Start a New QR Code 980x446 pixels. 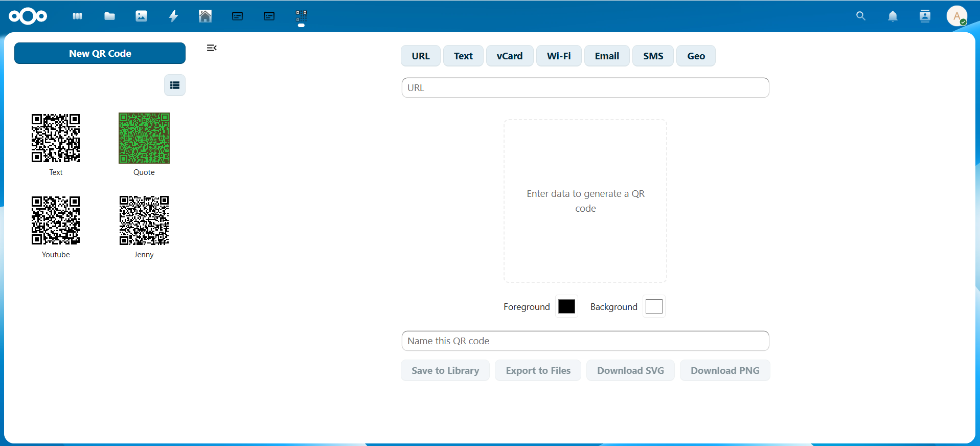pos(100,53)
